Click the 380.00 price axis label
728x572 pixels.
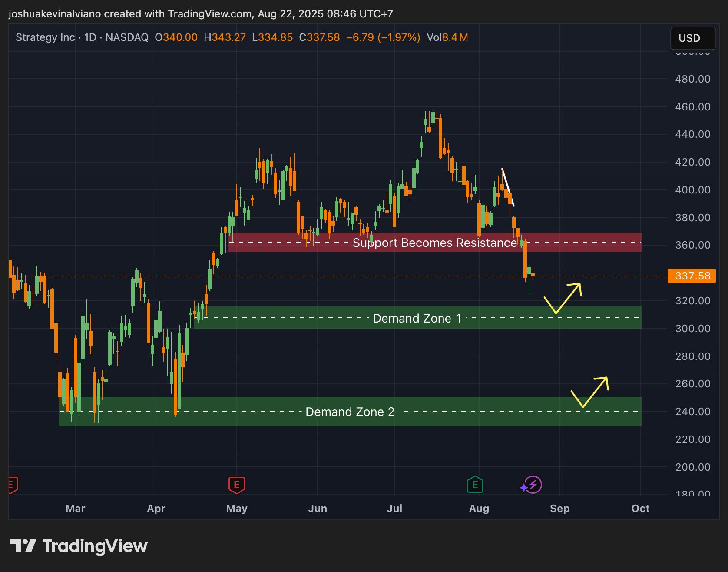693,218
